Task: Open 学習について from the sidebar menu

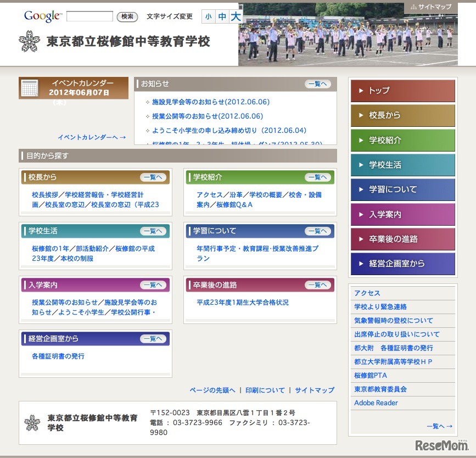Action: [x=402, y=189]
